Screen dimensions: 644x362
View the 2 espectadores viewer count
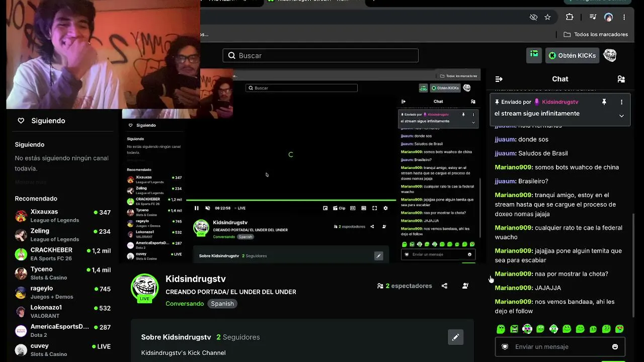(405, 286)
